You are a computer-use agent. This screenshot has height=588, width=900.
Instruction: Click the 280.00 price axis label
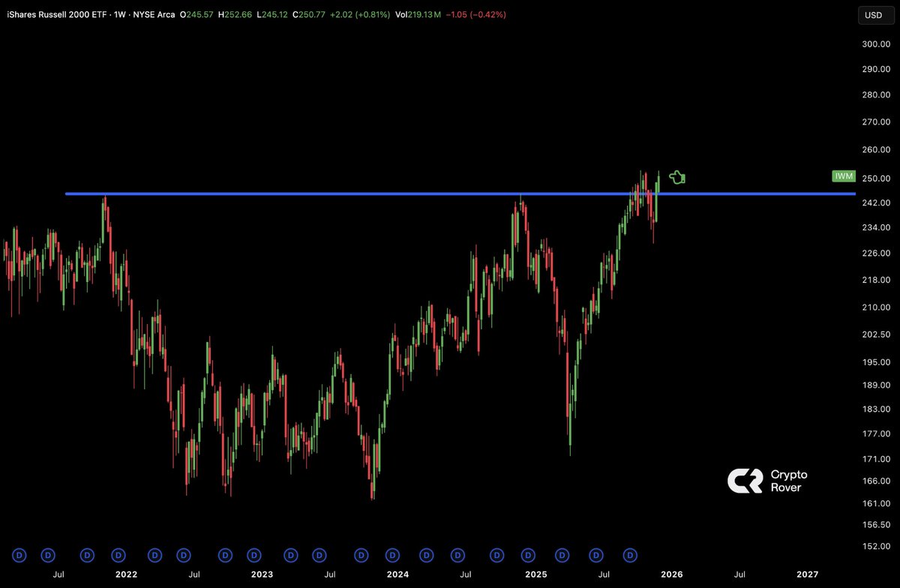point(876,95)
